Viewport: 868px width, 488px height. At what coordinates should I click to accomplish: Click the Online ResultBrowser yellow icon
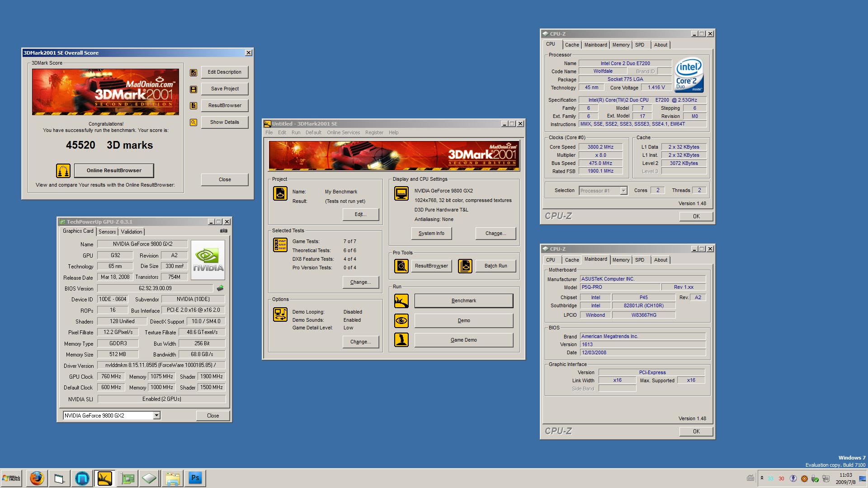63,171
